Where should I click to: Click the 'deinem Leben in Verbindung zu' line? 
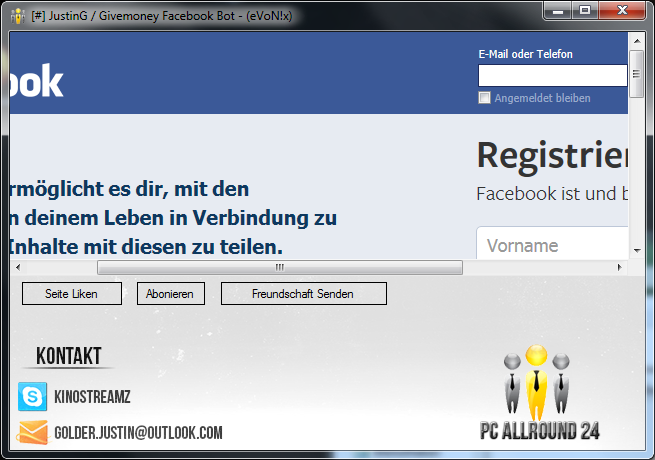[180, 218]
